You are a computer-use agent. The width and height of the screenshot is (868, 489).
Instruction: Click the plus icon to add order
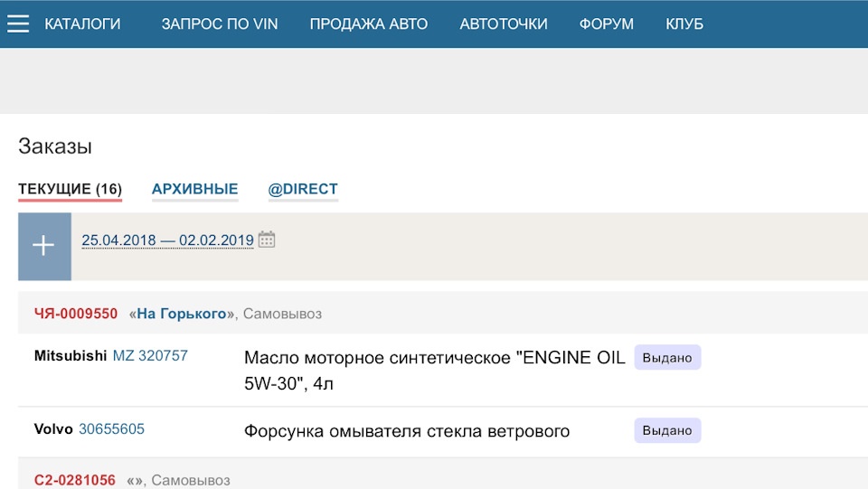coord(44,247)
